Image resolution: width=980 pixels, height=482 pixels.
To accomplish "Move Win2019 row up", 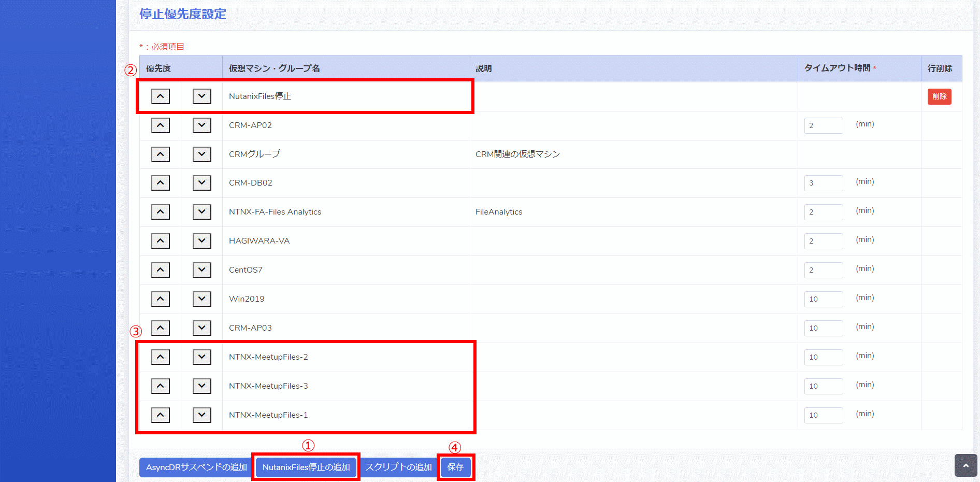I will click(161, 299).
